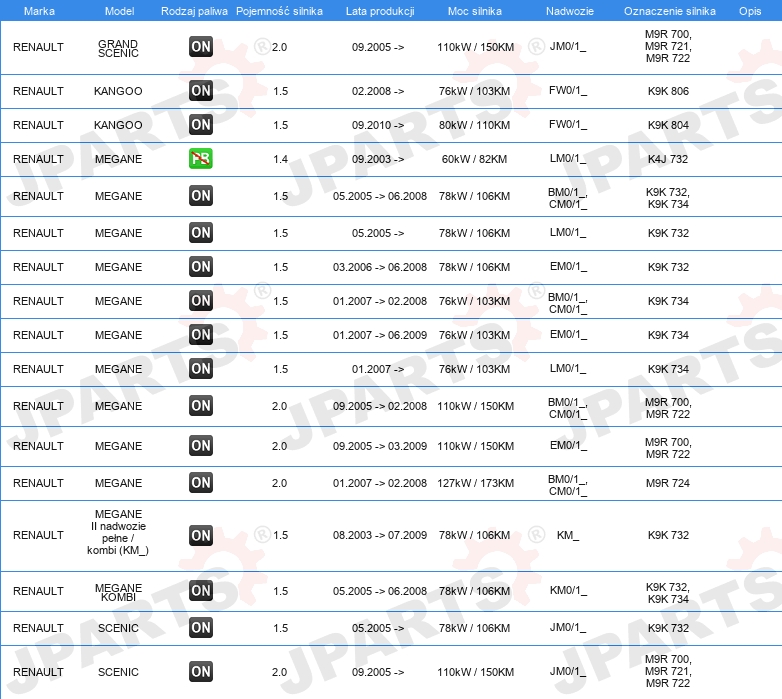Click the 1.4 engine capacity value
The height and width of the screenshot is (699, 782).
pyautogui.click(x=280, y=159)
